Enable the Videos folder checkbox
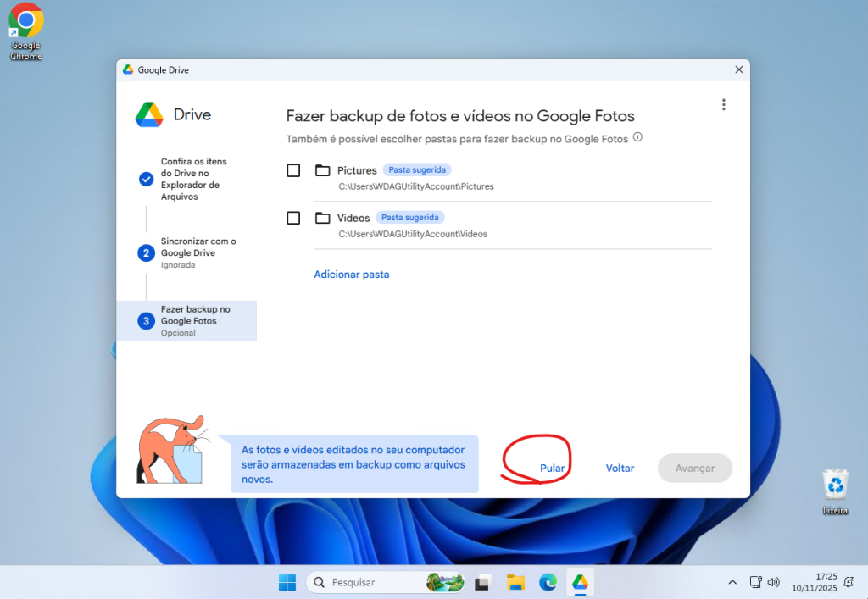This screenshot has width=868, height=599. point(293,218)
